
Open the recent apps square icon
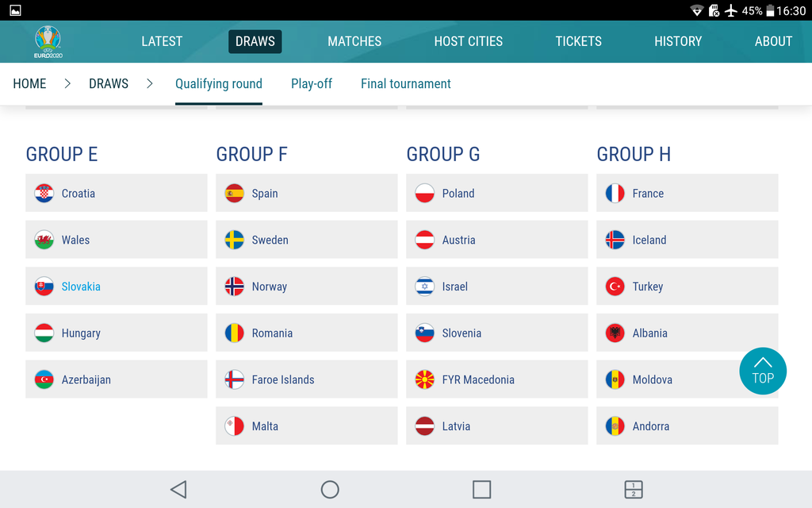pyautogui.click(x=481, y=490)
